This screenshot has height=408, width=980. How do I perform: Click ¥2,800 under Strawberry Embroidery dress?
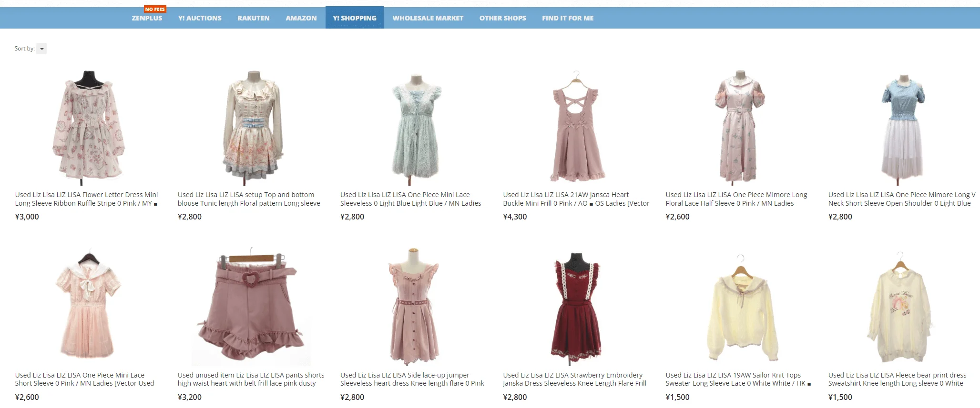(x=515, y=397)
